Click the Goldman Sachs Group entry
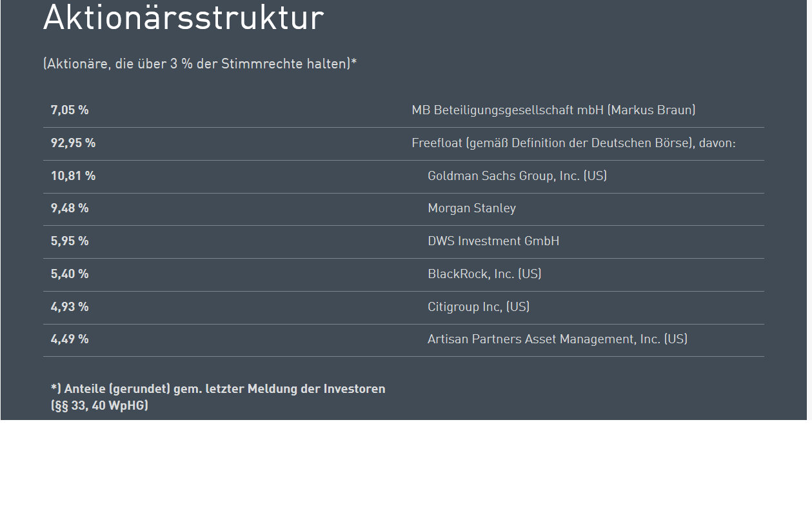 point(517,175)
